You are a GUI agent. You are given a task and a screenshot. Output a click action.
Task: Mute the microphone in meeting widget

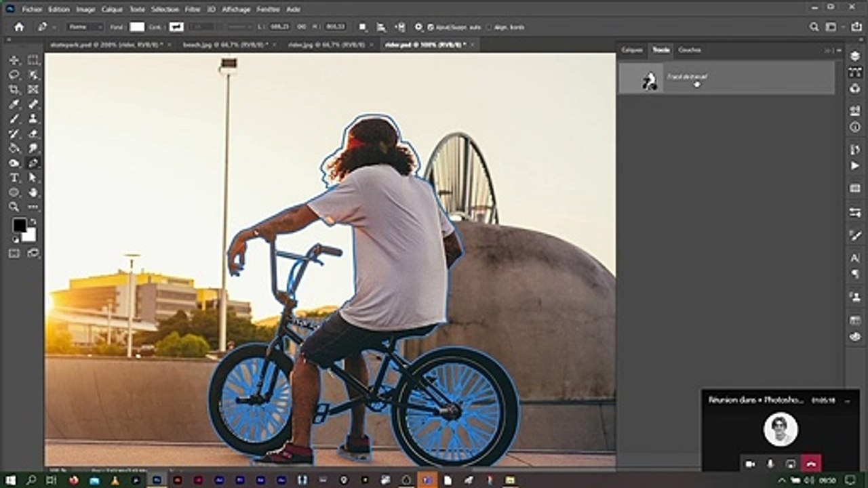pyautogui.click(x=770, y=464)
